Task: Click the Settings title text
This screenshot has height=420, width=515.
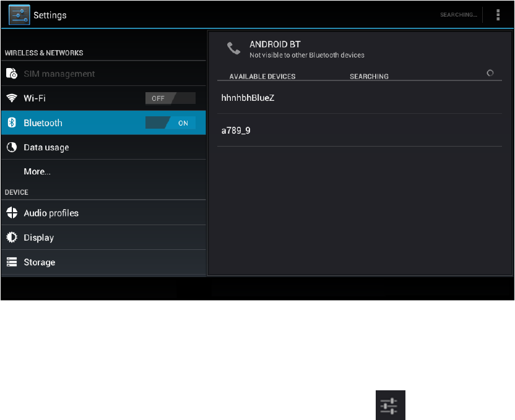Action: [x=50, y=15]
